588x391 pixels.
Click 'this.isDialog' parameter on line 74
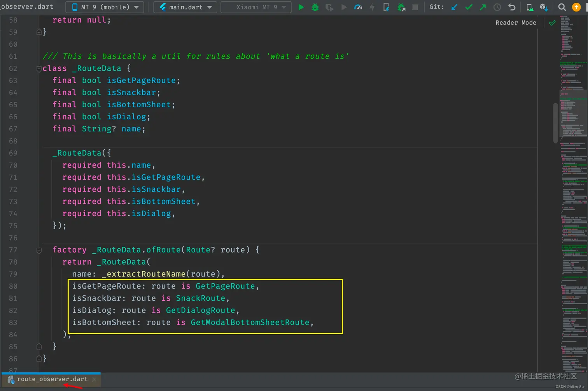coord(139,213)
